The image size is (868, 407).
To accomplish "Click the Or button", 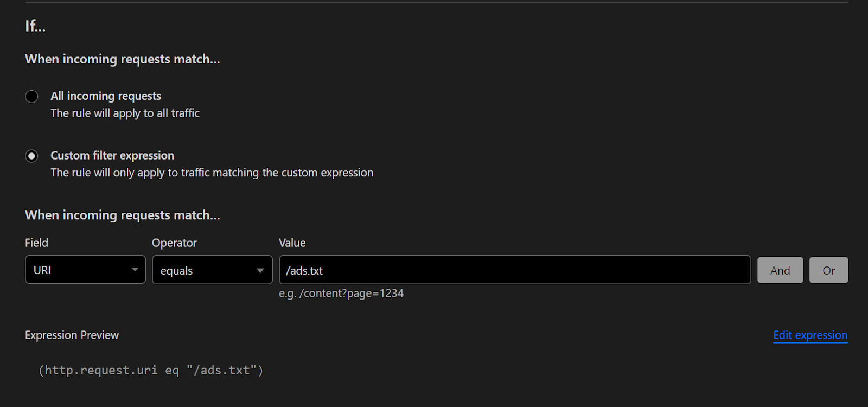I will point(828,270).
